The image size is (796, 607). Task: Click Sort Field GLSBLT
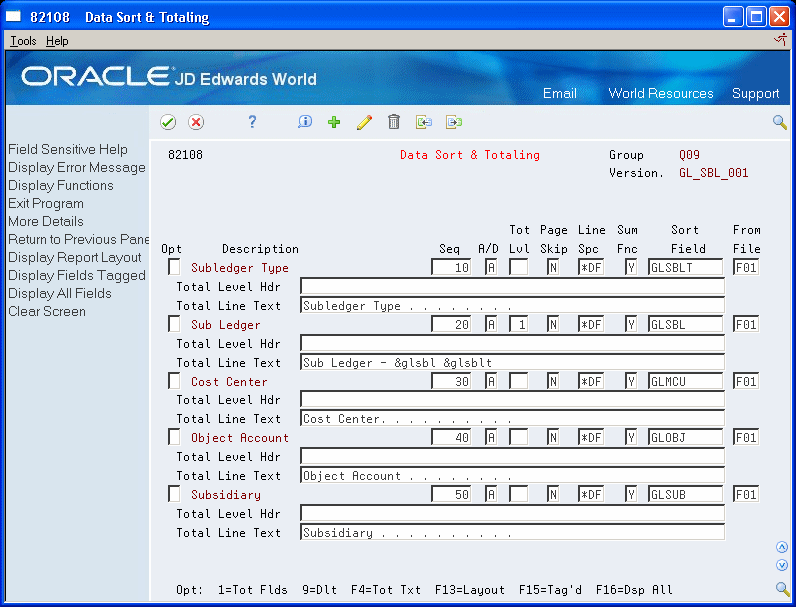685,267
